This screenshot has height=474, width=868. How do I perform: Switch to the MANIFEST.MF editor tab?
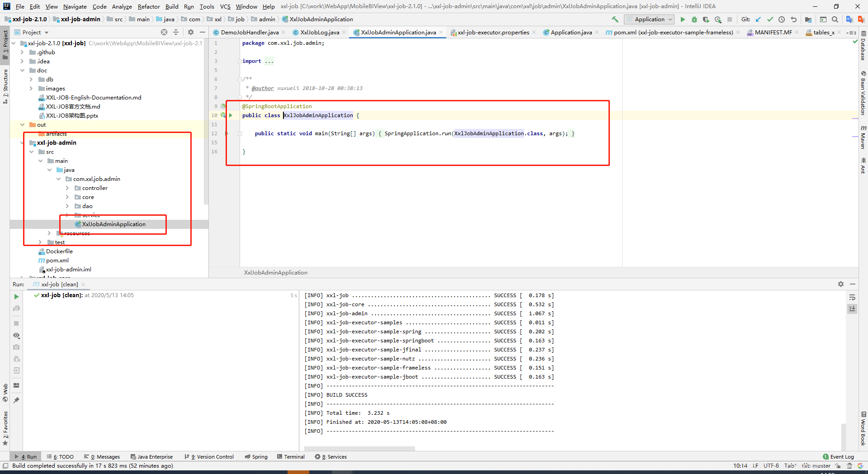pos(773,32)
